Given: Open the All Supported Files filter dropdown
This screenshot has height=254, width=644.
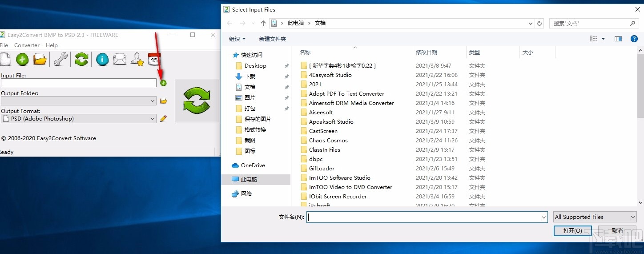Looking at the screenshot, I should (595, 217).
